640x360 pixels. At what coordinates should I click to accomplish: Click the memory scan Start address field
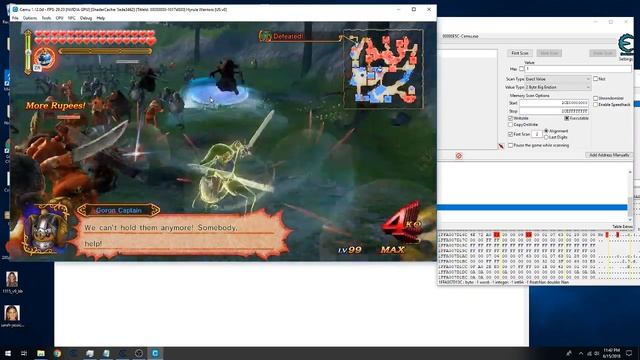554,103
